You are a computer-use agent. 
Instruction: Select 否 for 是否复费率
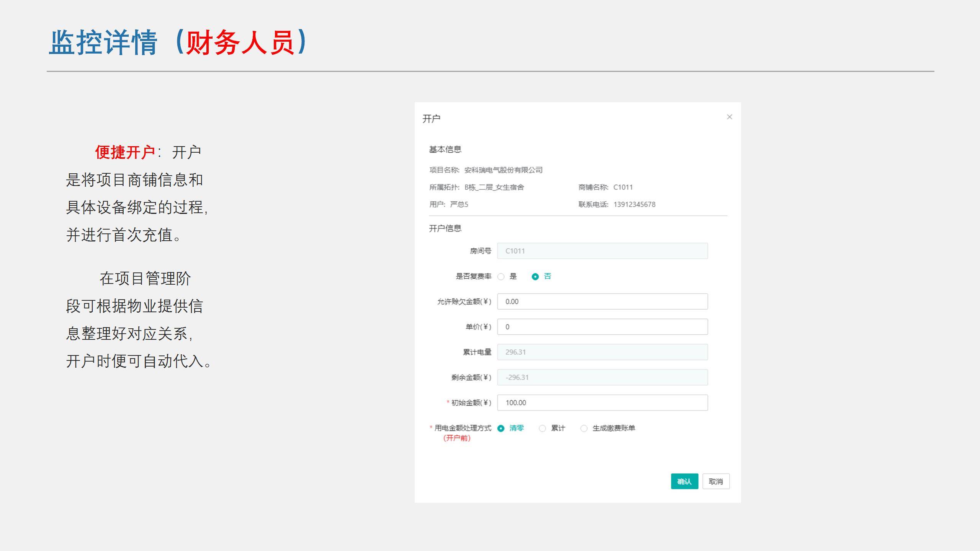tap(535, 277)
